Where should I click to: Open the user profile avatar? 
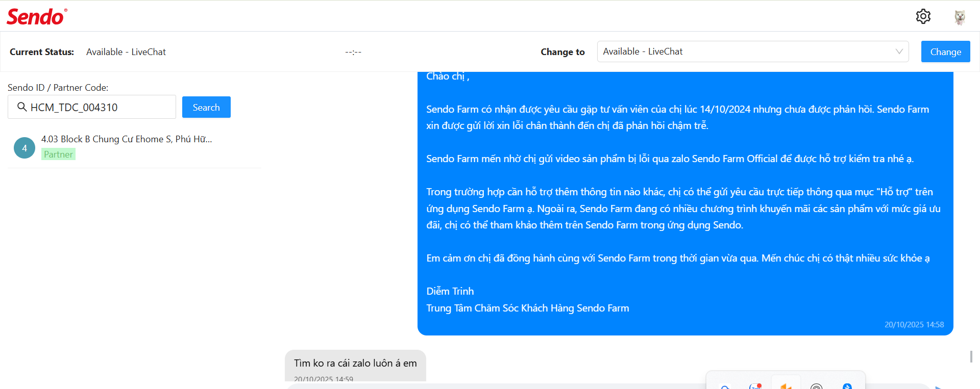tap(960, 17)
